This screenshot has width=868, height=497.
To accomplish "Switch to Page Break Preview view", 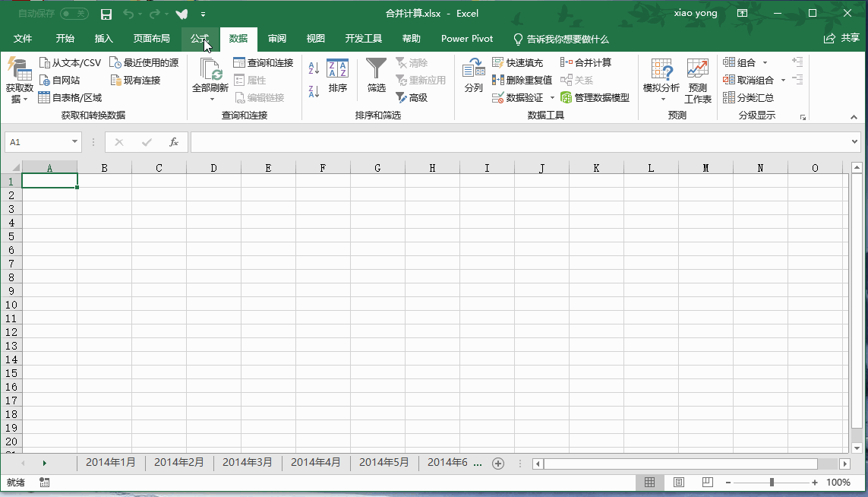I will (707, 483).
